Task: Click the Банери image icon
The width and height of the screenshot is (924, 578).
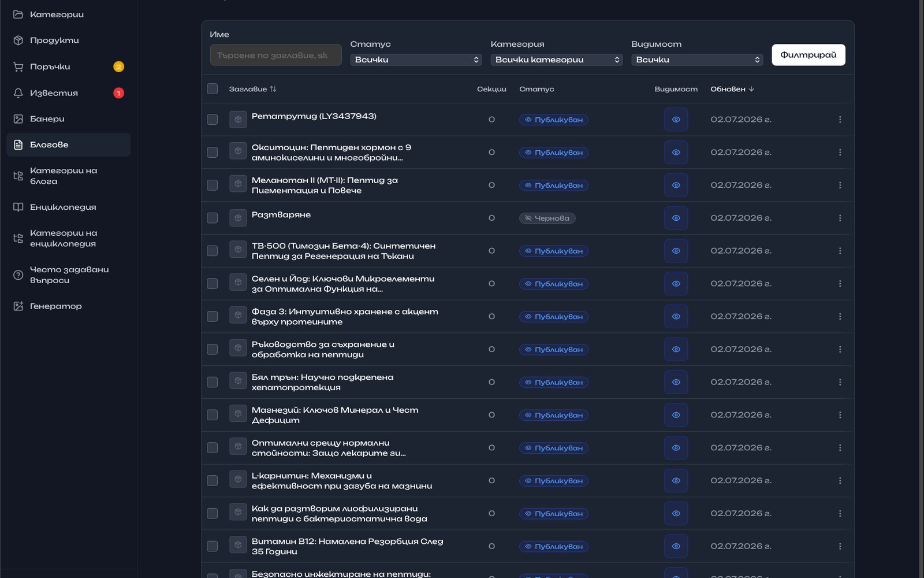Action: pos(18,118)
